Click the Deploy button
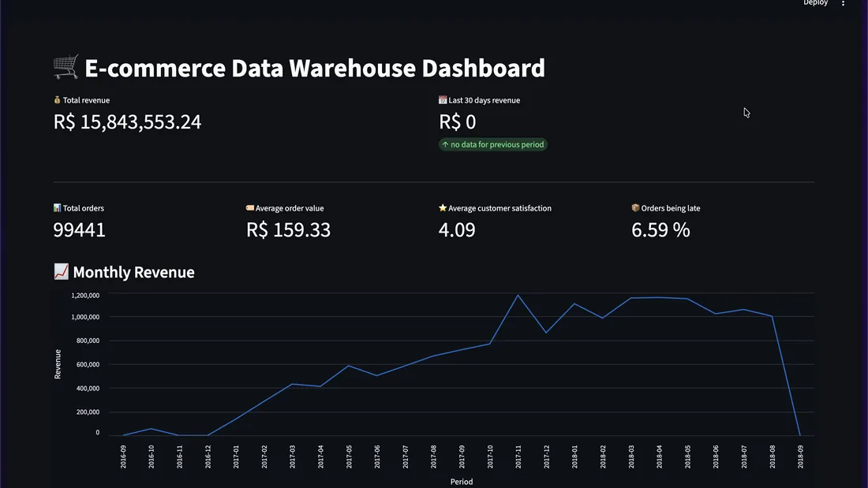 815,3
